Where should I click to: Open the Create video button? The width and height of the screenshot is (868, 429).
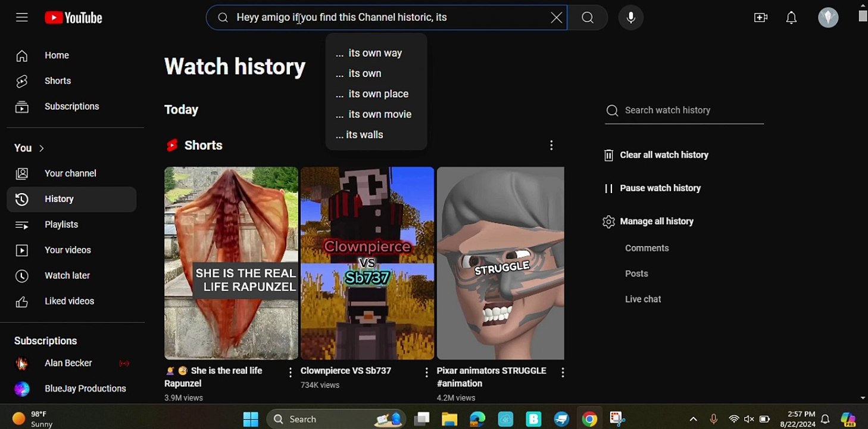(761, 18)
